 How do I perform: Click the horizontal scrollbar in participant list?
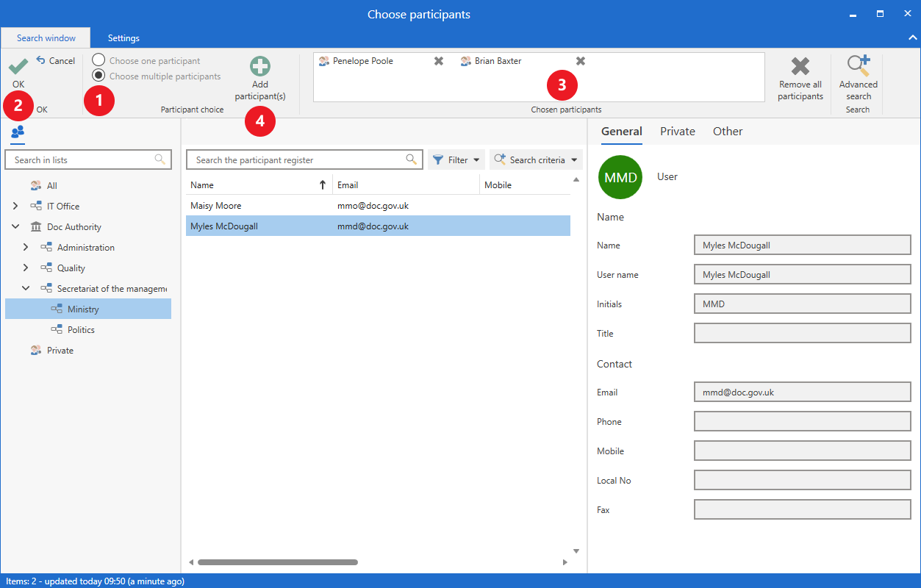click(x=277, y=562)
